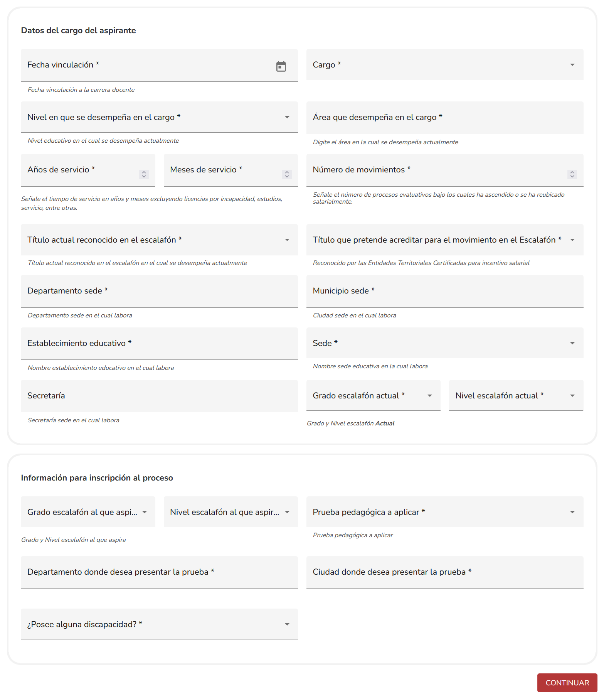Expand Nivel en que se desempeña dropdown

click(159, 117)
